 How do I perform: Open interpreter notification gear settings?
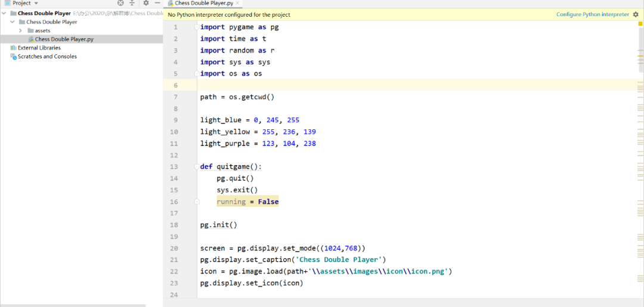[x=636, y=14]
